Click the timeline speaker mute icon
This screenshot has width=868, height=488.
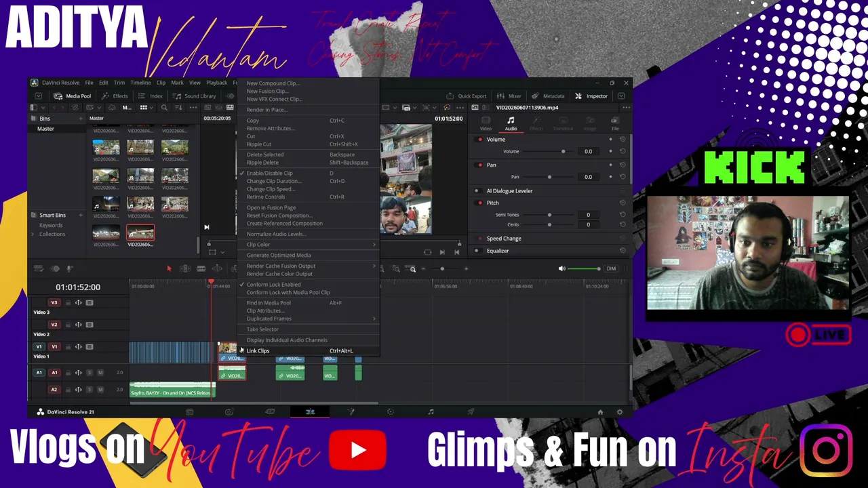coord(561,269)
